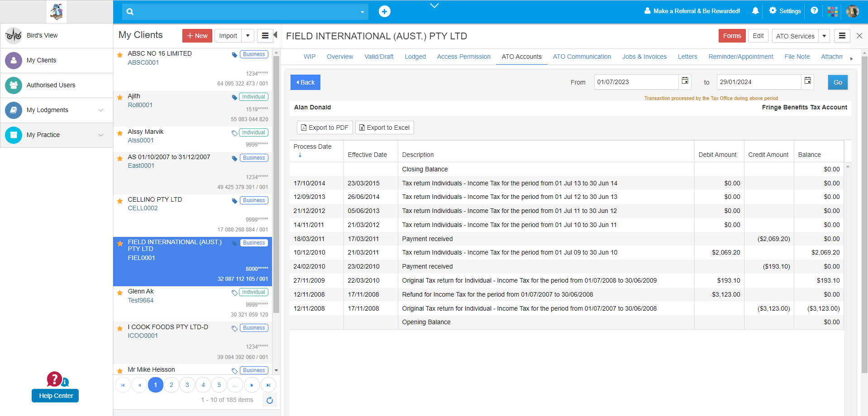Screen dimensions: 868x416
Task: Click the Go button
Action: click(838, 82)
